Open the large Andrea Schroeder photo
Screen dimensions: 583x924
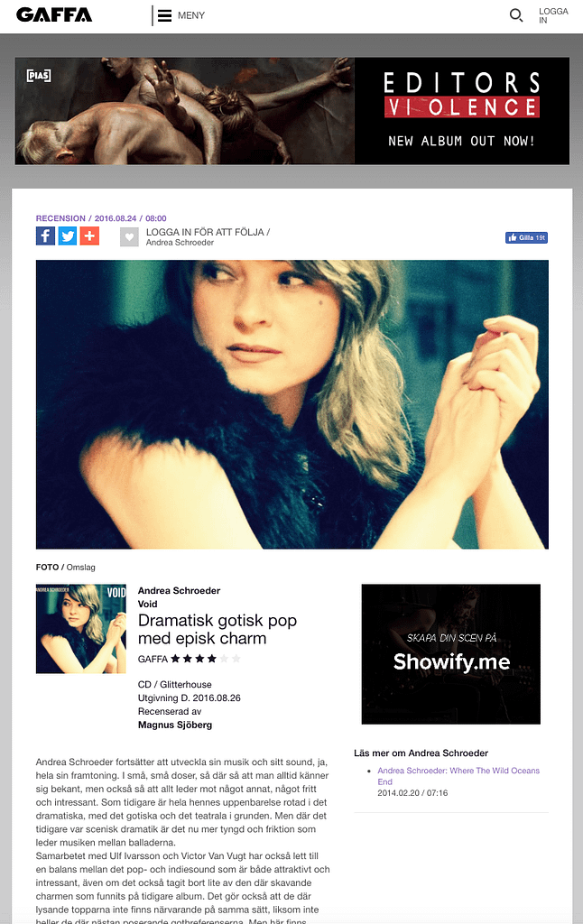[292, 404]
